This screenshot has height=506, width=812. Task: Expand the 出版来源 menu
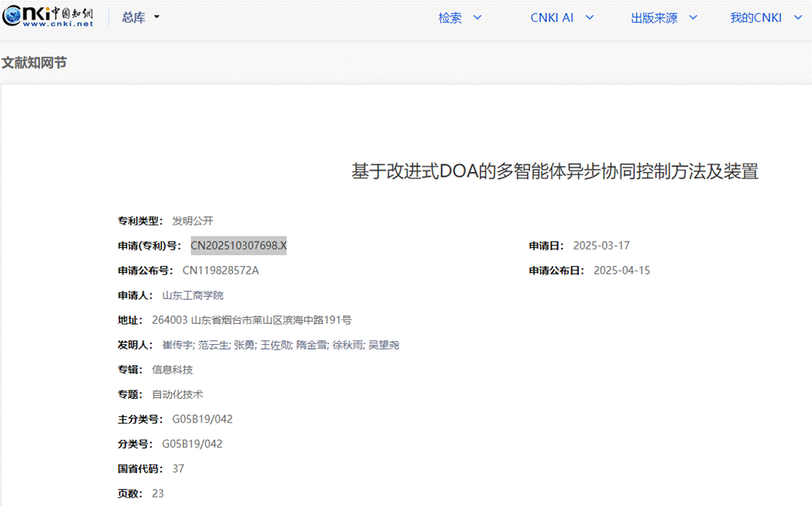(664, 17)
